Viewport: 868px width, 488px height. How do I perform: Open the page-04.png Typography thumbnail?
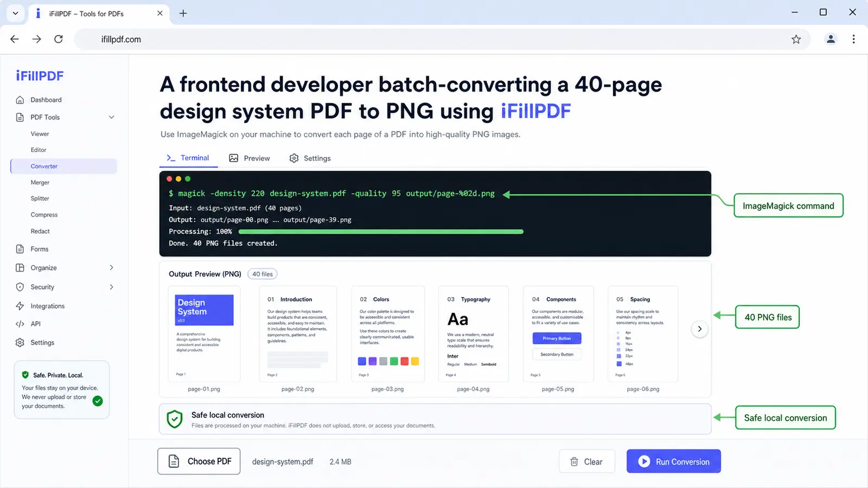[474, 334]
